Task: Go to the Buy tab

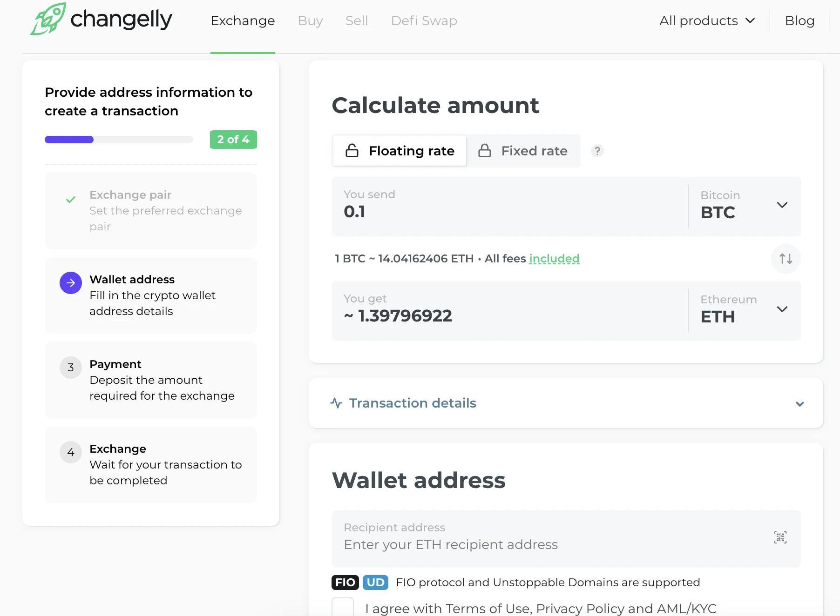Action: point(310,20)
